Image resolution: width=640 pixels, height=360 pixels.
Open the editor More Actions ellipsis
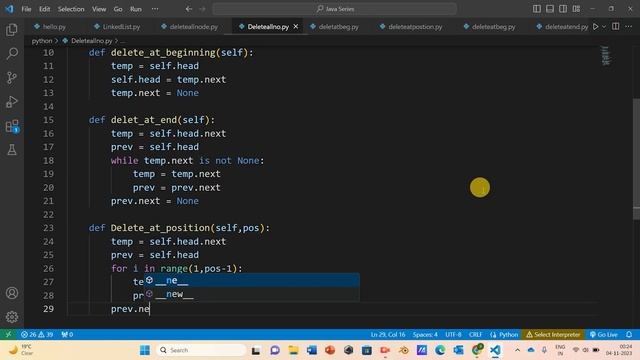click(629, 27)
